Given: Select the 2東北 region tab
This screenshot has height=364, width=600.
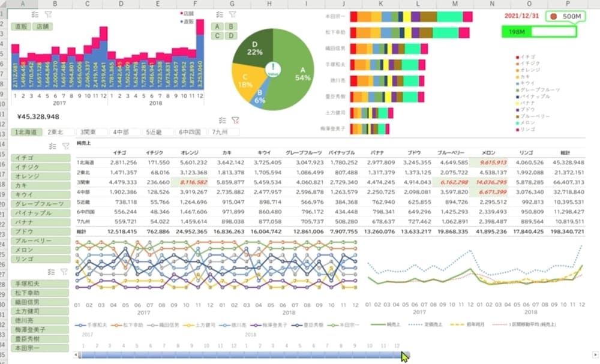Looking at the screenshot, I should point(59,133).
